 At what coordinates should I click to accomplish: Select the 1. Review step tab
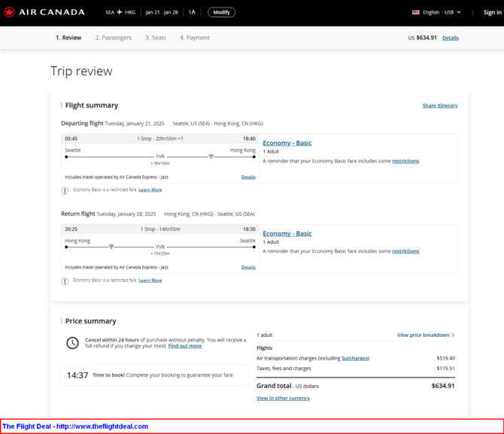[x=68, y=38]
